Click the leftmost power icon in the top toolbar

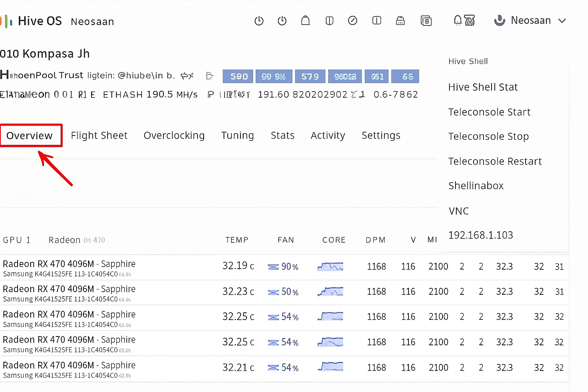(259, 21)
